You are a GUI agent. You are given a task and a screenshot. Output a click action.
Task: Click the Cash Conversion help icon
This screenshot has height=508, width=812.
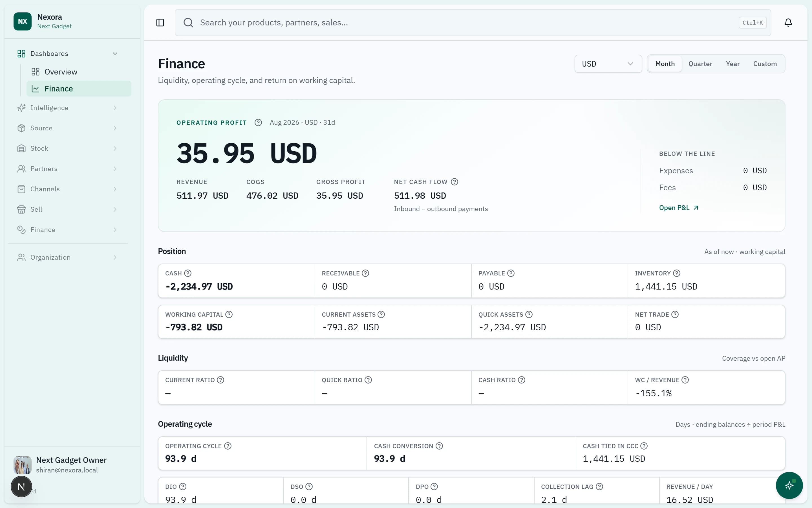click(439, 446)
